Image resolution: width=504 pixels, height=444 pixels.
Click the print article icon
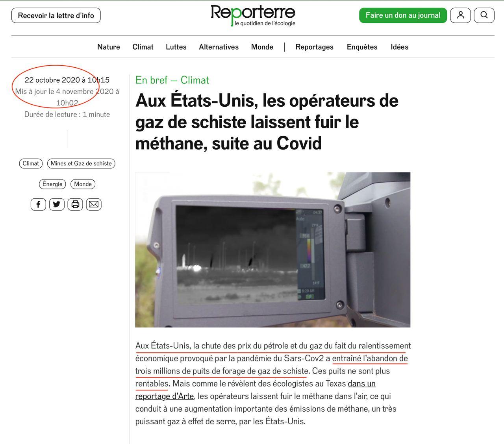(x=75, y=204)
